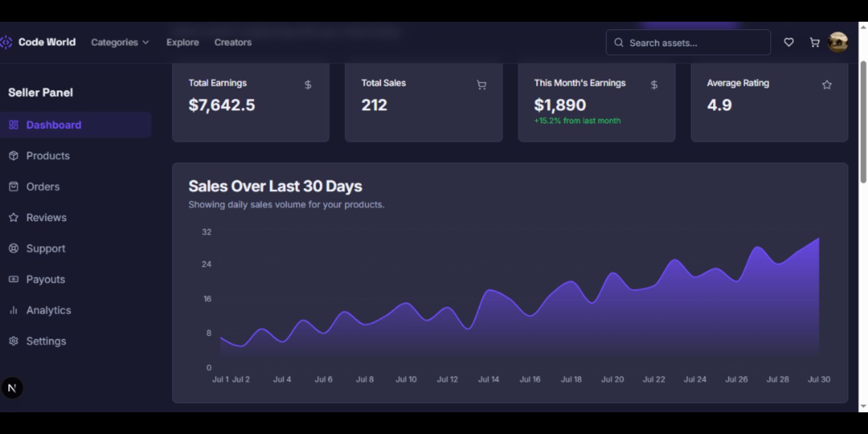Click the cart icon on Total Sales card

pos(481,85)
